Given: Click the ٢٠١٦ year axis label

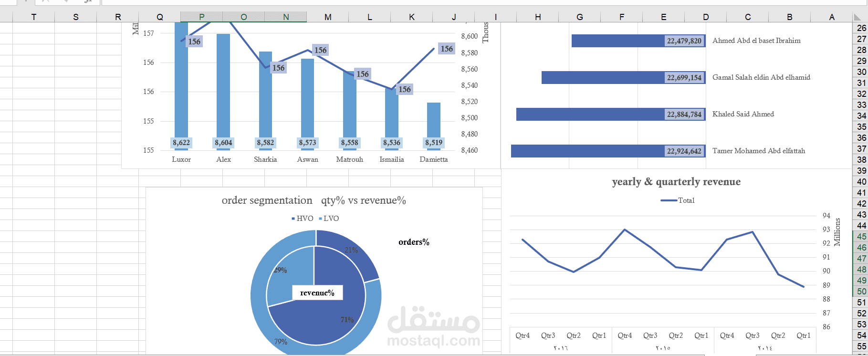Looking at the screenshot, I should (561, 348).
